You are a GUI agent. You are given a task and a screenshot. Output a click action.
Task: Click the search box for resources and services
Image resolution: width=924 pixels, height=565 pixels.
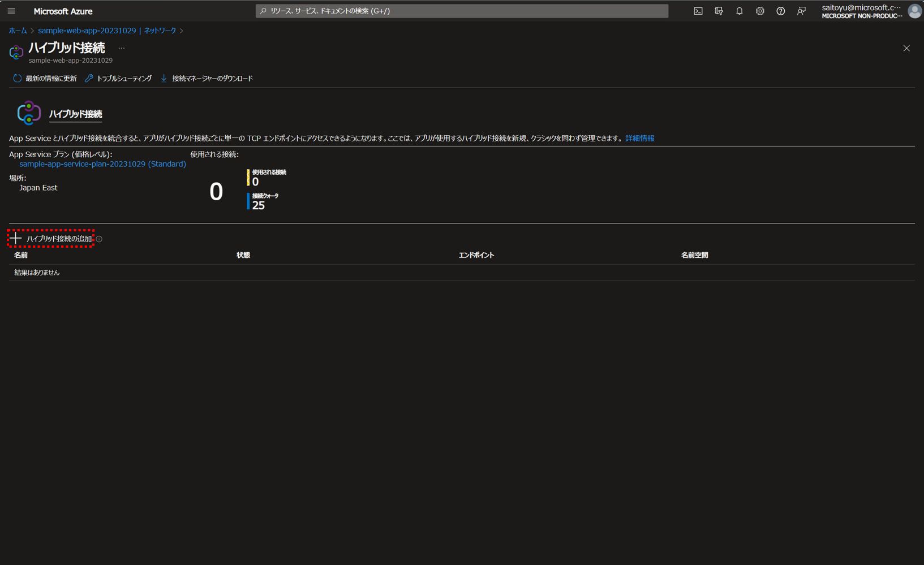462,11
